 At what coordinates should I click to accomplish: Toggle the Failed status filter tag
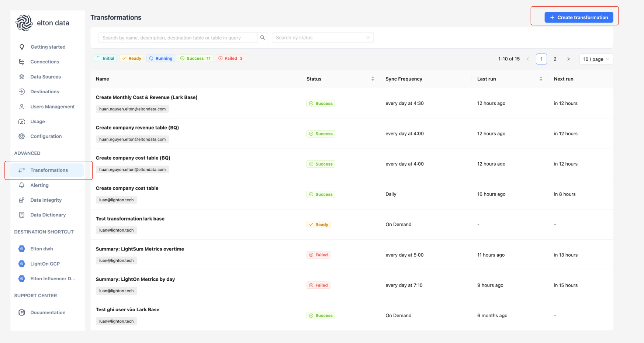coord(231,58)
